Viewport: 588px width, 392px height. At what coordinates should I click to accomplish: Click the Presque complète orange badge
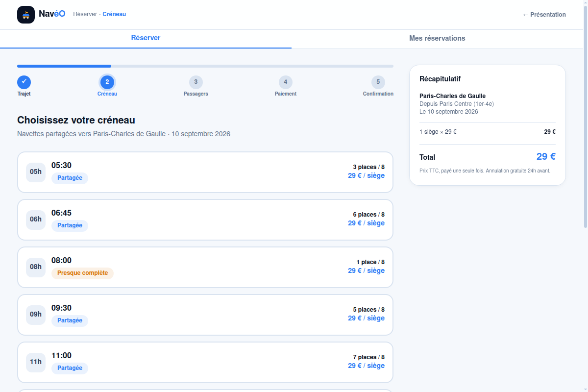pyautogui.click(x=82, y=273)
